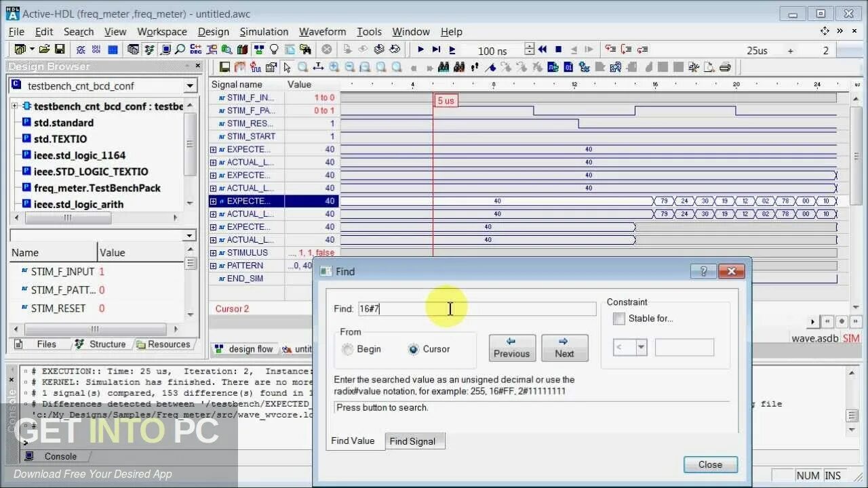Click the C++ DEG debug toolbar icon
868x488 pixels.
(x=195, y=49)
